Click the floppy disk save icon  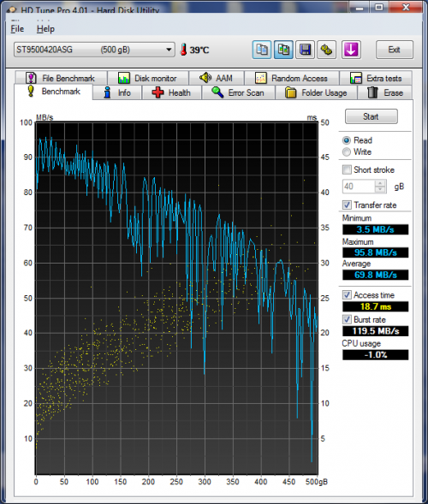tap(305, 50)
